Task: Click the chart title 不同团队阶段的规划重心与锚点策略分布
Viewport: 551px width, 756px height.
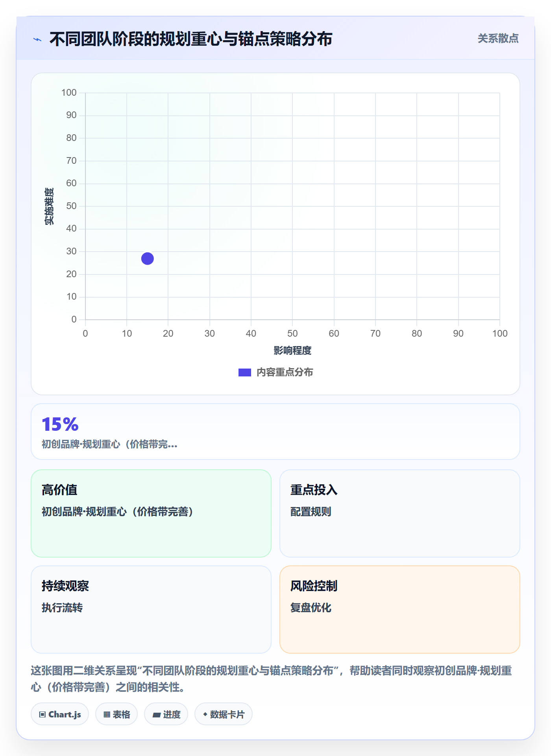Action: [191, 39]
